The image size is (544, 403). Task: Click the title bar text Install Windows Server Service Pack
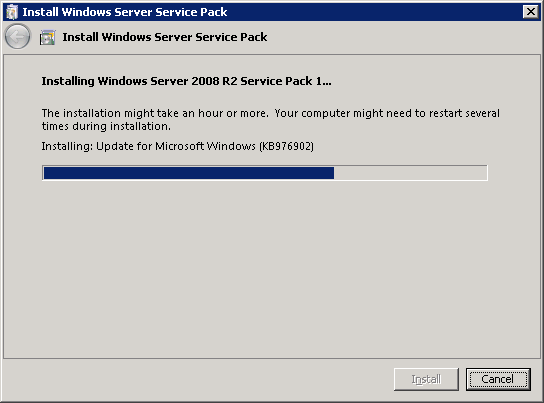coord(125,12)
